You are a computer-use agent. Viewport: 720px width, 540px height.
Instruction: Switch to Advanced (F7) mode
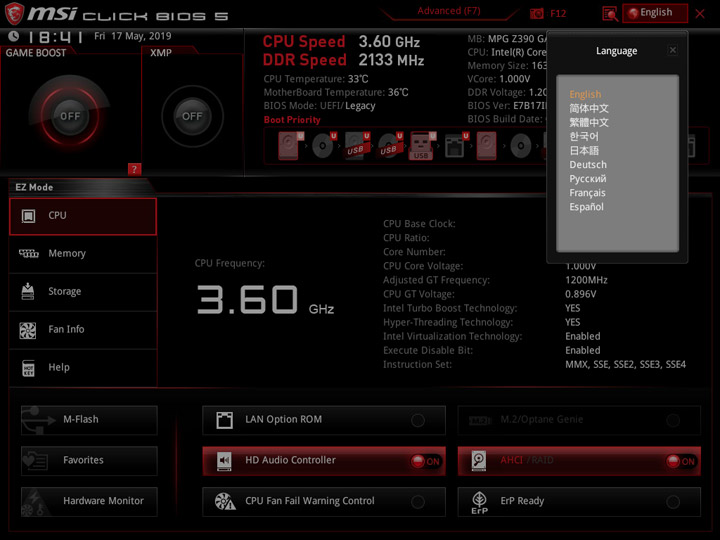pyautogui.click(x=449, y=11)
